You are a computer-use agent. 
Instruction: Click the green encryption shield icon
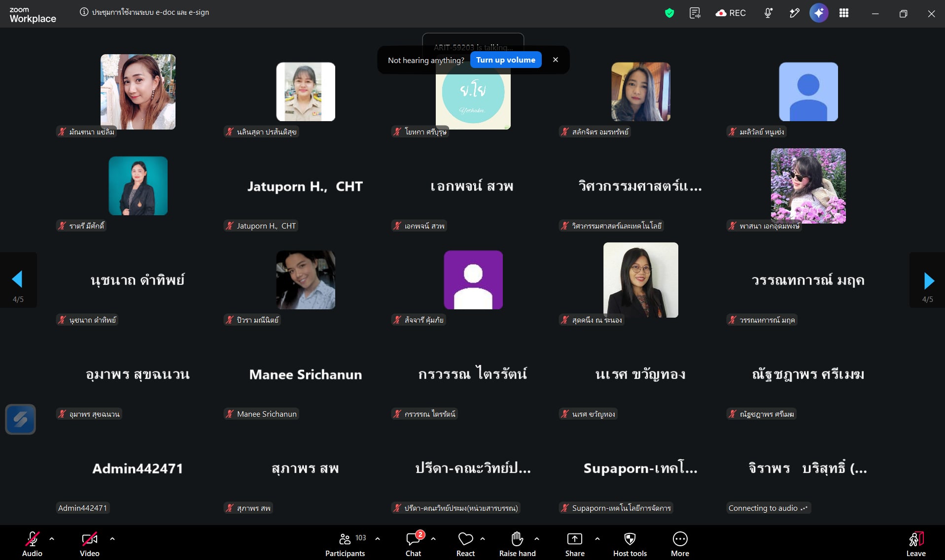click(669, 13)
